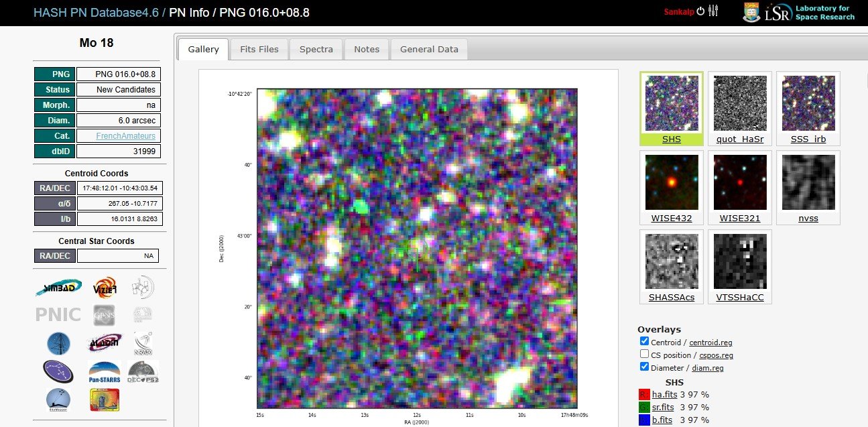Open the b.fits file link

pos(662,420)
